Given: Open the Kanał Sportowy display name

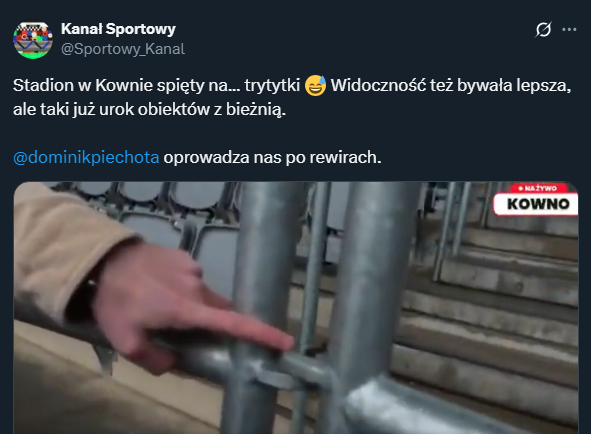Looking at the screenshot, I should coord(118,29).
